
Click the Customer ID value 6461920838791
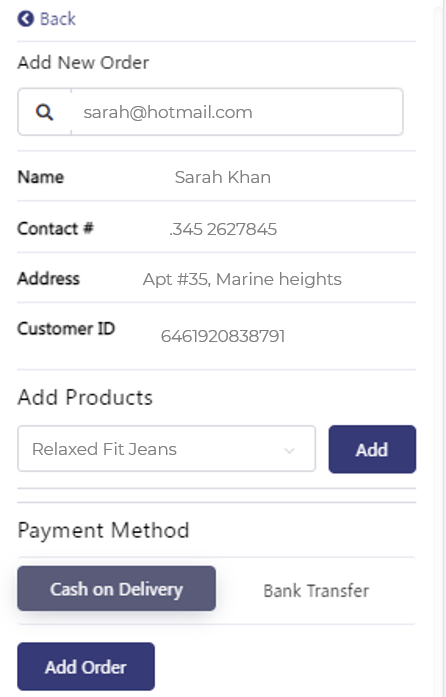coord(223,336)
